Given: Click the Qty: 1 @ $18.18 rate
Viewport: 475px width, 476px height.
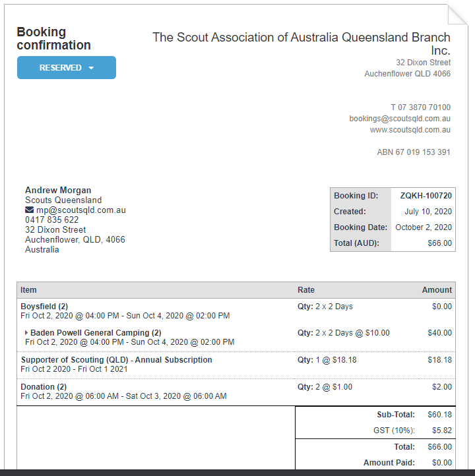Looking at the screenshot, I should [x=327, y=360].
